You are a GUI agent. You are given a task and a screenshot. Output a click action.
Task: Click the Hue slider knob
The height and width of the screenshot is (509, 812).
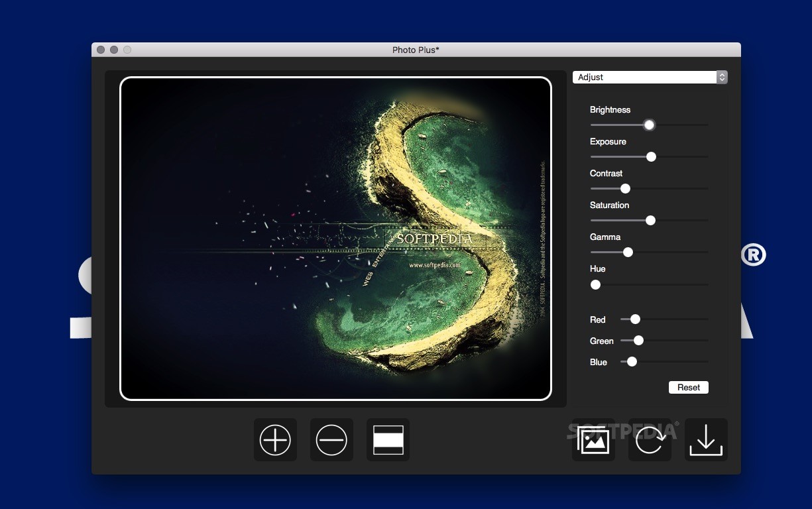click(x=595, y=284)
